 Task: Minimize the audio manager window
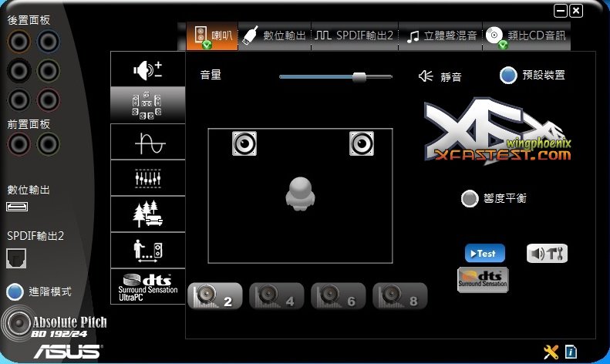click(561, 11)
